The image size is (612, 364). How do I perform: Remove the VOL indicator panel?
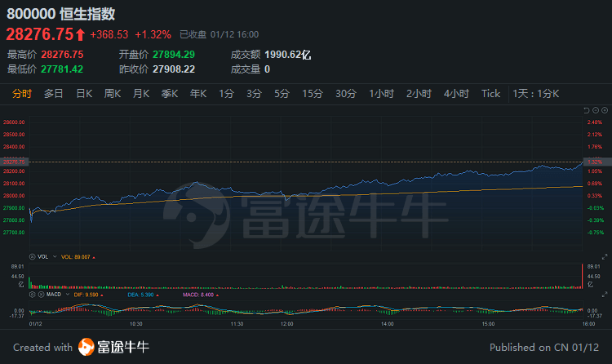pos(33,256)
